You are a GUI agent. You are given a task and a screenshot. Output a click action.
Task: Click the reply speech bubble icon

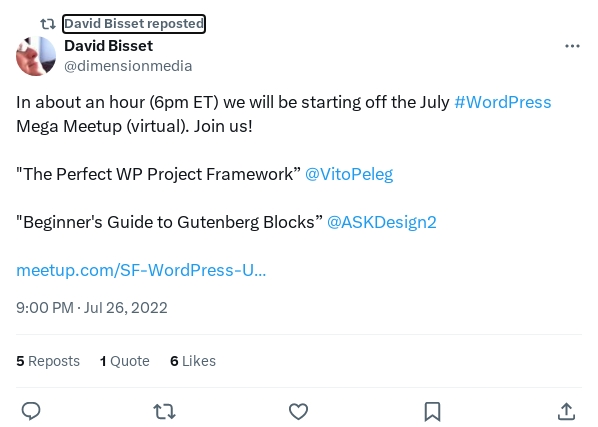coord(31,411)
